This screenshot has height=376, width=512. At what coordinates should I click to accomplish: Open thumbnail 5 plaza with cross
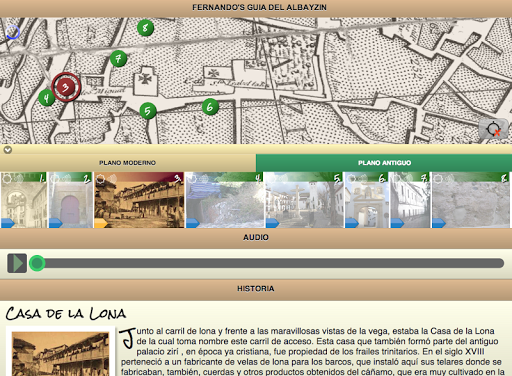[304, 200]
